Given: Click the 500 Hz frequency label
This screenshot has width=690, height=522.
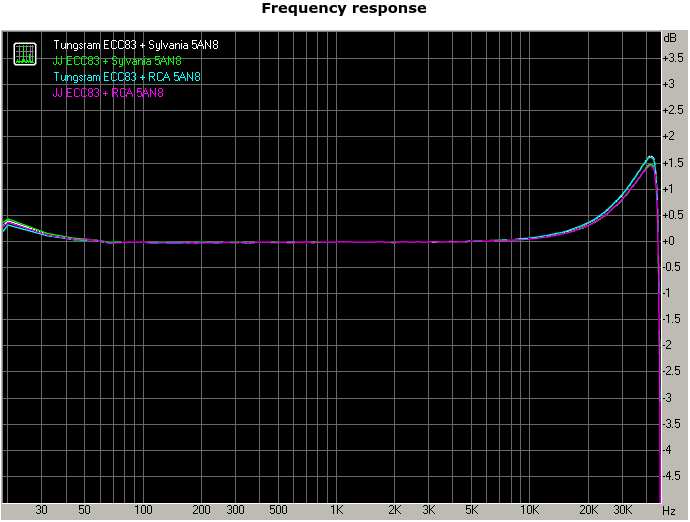Looking at the screenshot, I should click(x=278, y=510).
